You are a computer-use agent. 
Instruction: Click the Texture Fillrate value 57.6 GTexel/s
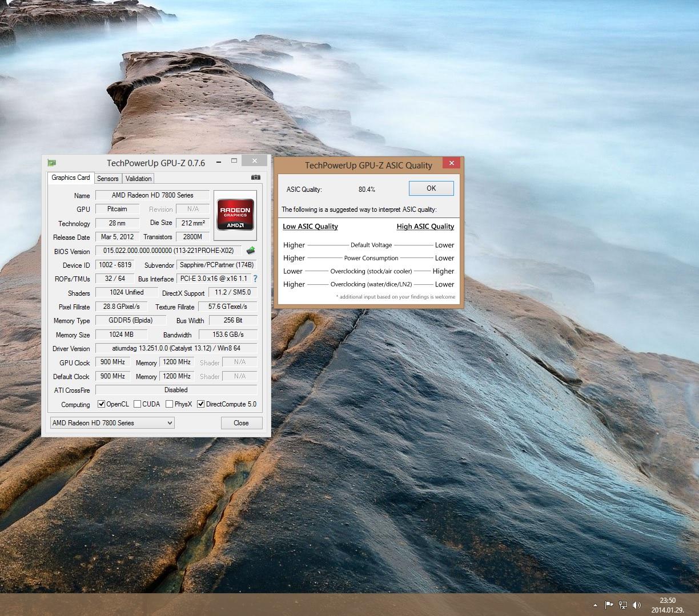pos(228,307)
